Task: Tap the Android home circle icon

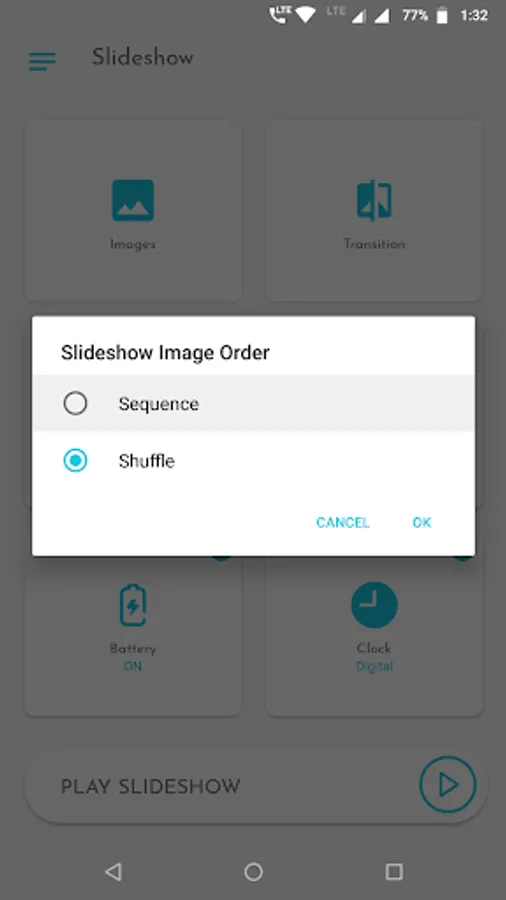Action: [253, 872]
